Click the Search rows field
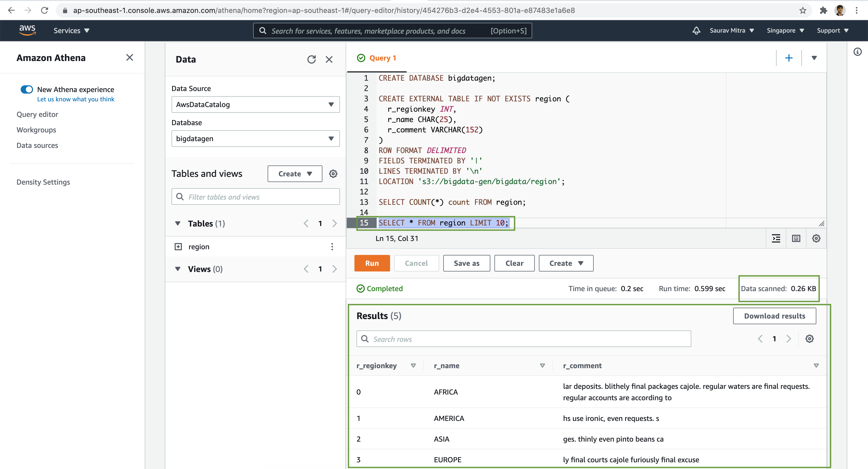Image resolution: width=868 pixels, height=469 pixels. pos(524,339)
